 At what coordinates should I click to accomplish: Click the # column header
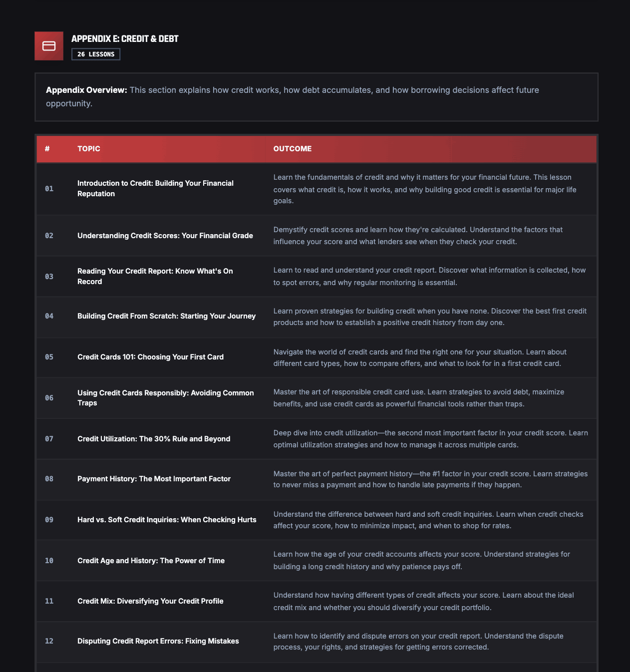(47, 149)
